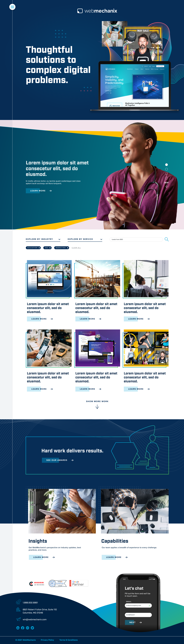Viewport: 184px width, 644px height.
Task: Select the second slide indicator dot
Action: 166,169
